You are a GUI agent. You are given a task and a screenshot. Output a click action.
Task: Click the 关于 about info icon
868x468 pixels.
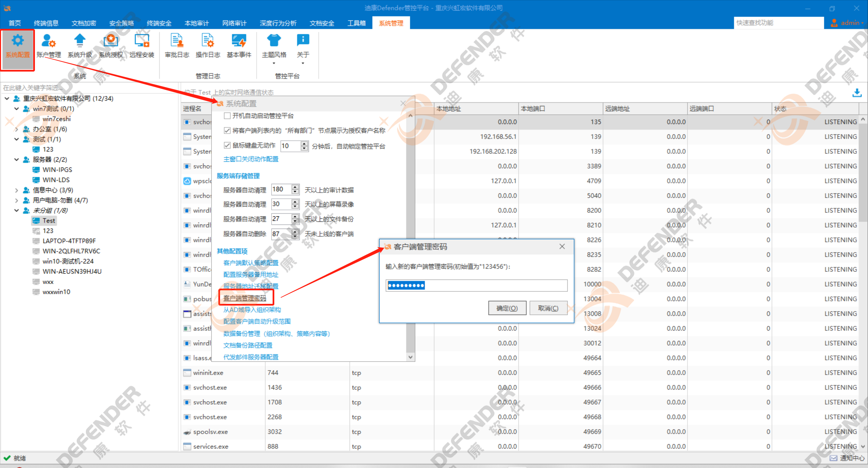pos(303,40)
